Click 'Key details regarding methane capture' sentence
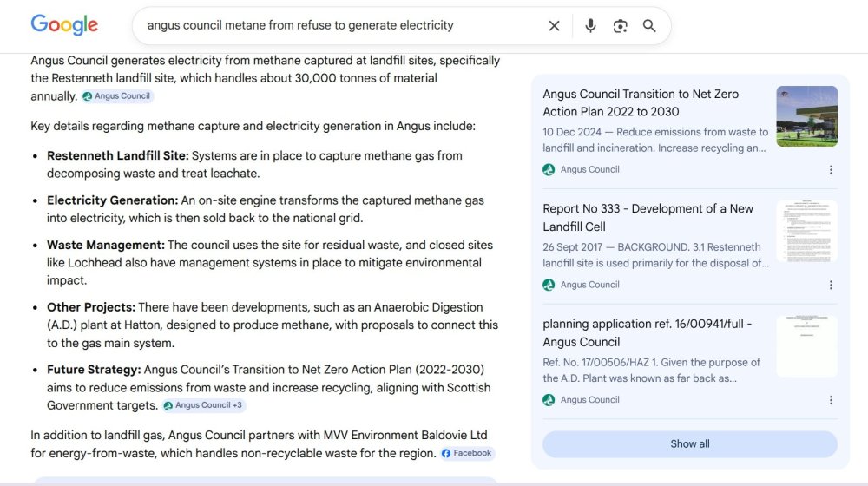The height and width of the screenshot is (486, 868). pyautogui.click(x=253, y=126)
